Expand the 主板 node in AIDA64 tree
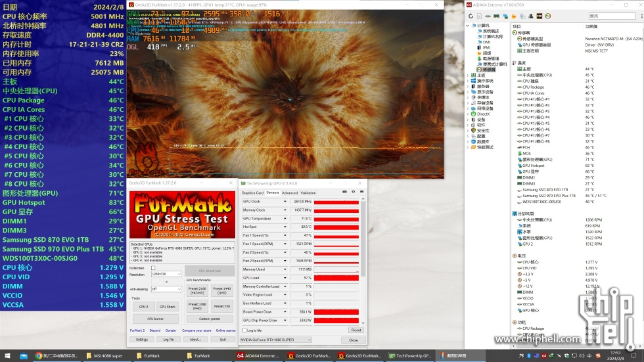644x362 pixels. [468, 76]
